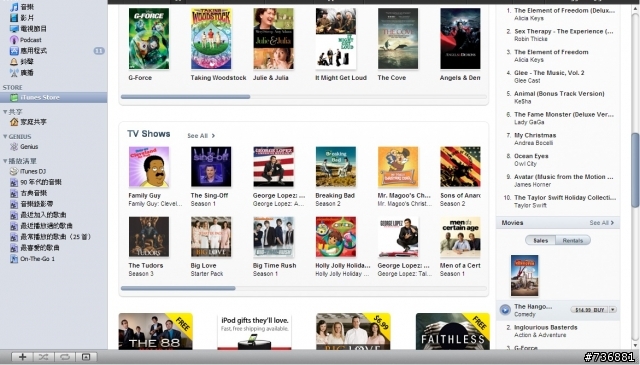Image resolution: width=640 pixels, height=365 pixels.
Task: Open The Sing-Off show artwork
Action: click(211, 167)
